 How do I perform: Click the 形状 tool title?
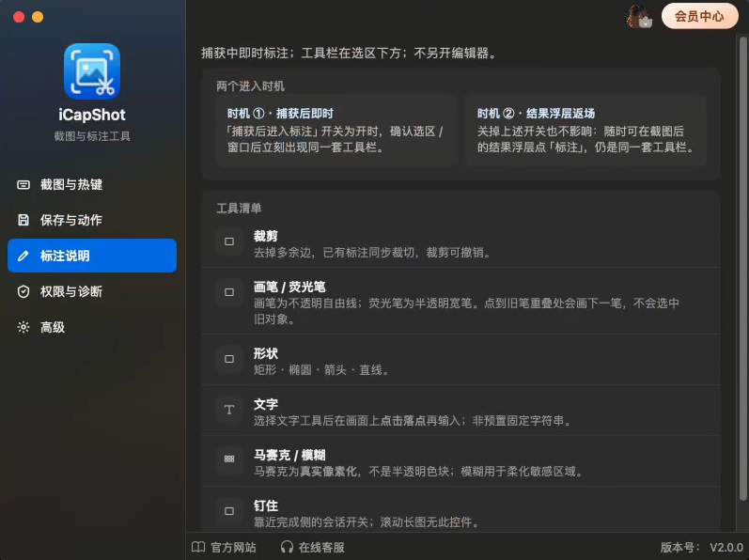(266, 354)
